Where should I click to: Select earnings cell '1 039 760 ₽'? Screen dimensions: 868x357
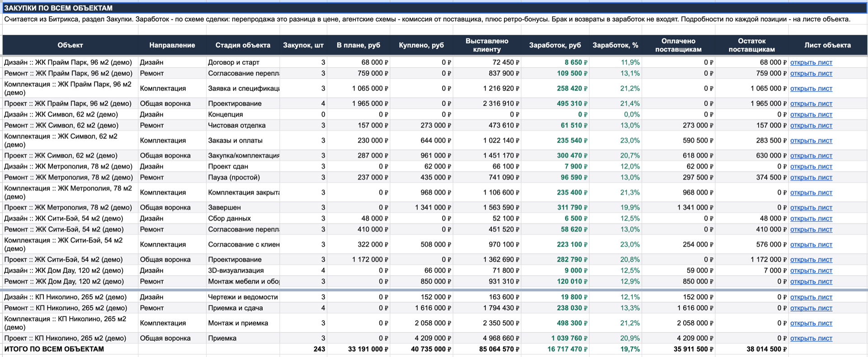coord(555,338)
